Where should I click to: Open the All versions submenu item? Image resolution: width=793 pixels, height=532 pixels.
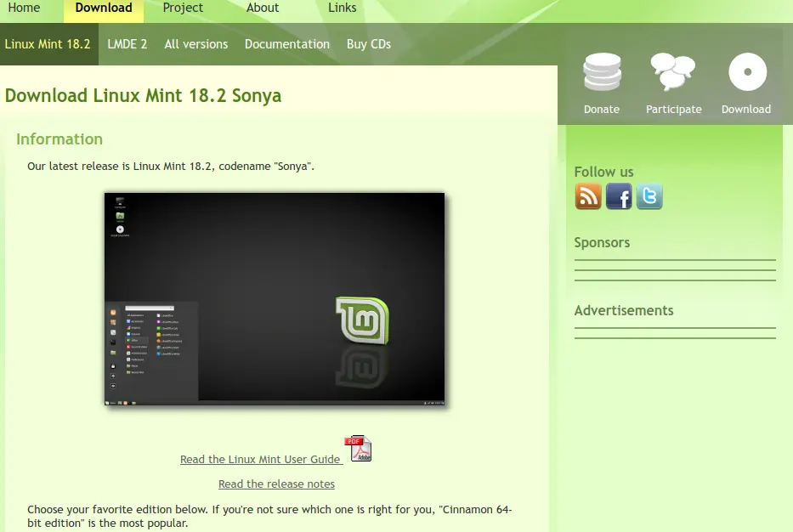(x=195, y=44)
